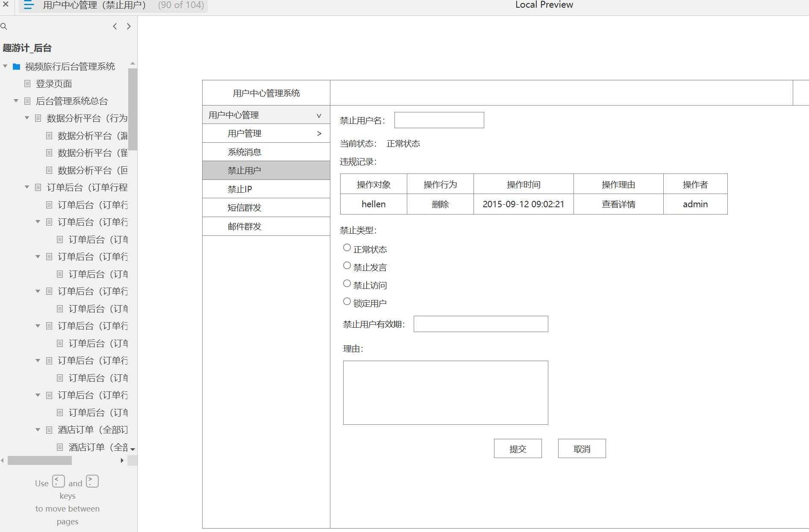Collapse the 用户中心管理 menu chevron
The width and height of the screenshot is (809, 532).
coord(318,115)
